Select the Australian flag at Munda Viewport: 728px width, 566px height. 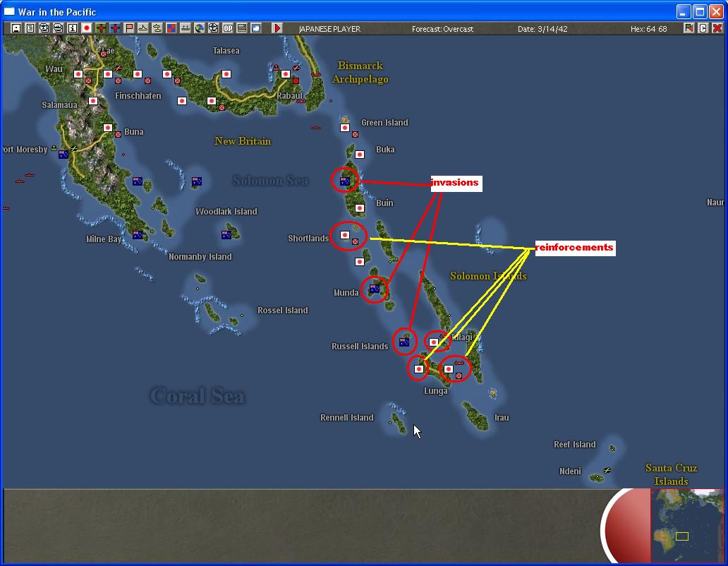pos(374,289)
